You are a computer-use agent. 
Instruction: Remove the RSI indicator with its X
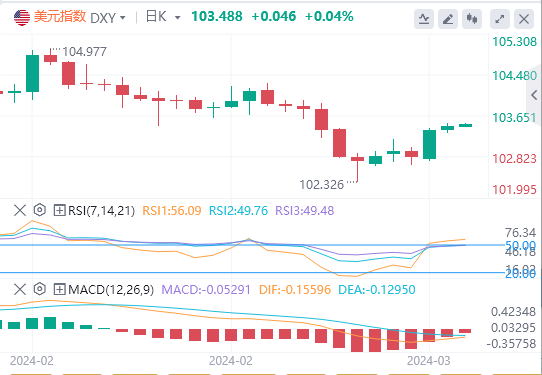pyautogui.click(x=20, y=210)
